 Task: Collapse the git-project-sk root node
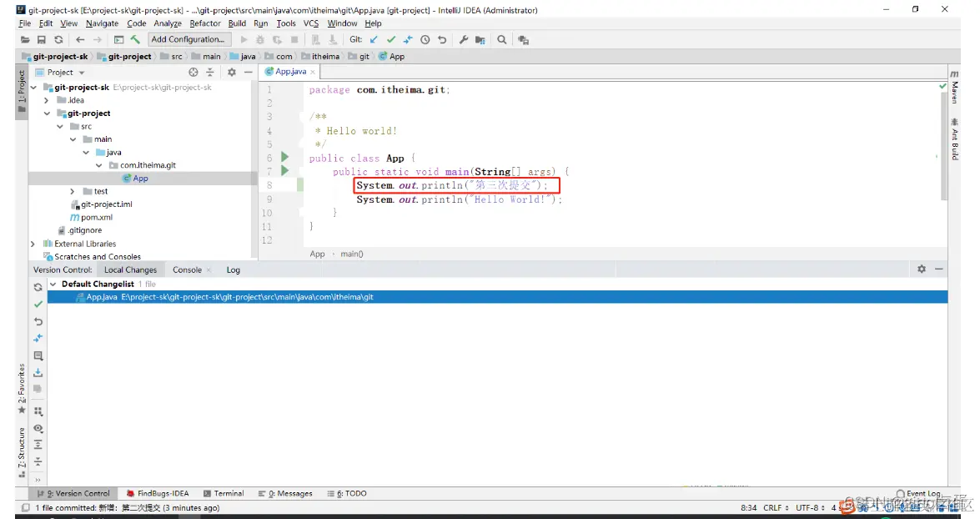pos(33,88)
